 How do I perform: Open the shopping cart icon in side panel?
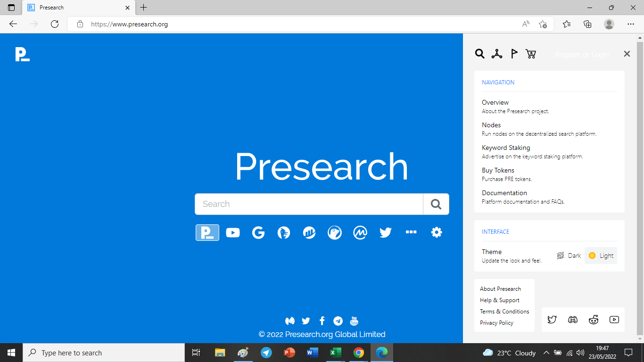[x=531, y=54]
